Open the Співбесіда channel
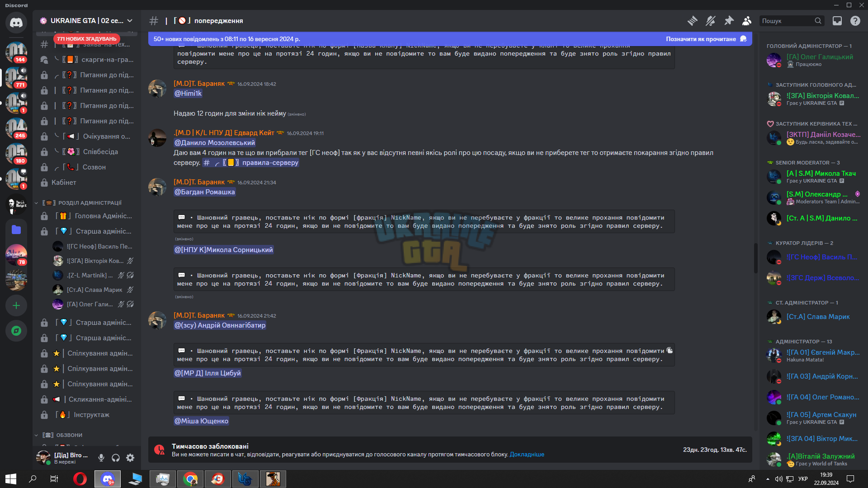Screen dimensions: 868x488 coord(87,152)
